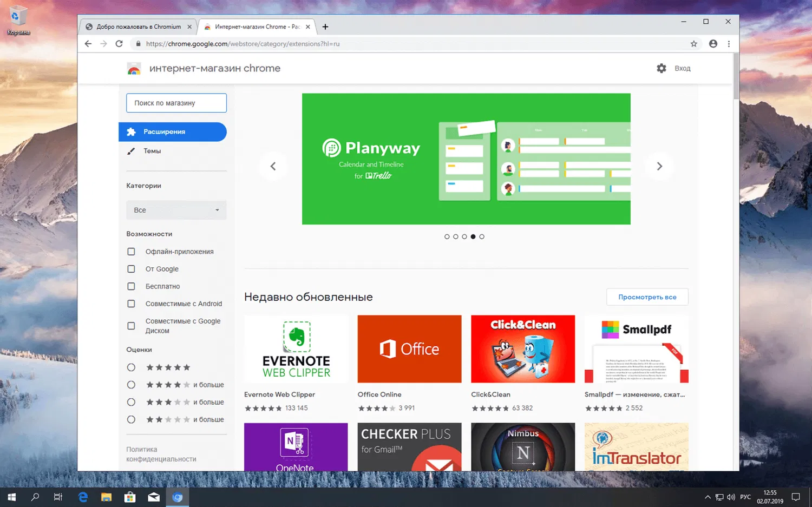Screen dimensions: 812x507
Task: Select the five-star rating radio button
Action: coord(131,367)
